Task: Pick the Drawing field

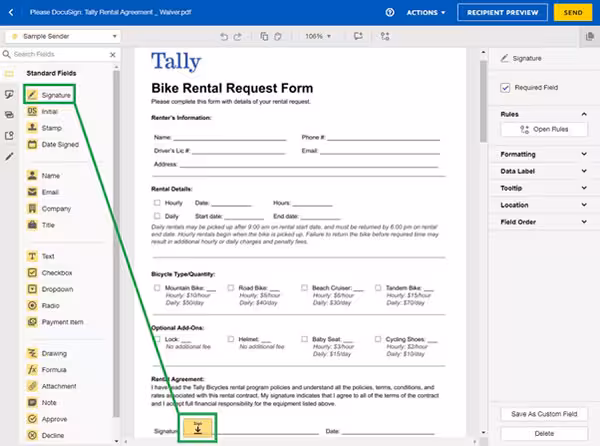Action: 47,353
